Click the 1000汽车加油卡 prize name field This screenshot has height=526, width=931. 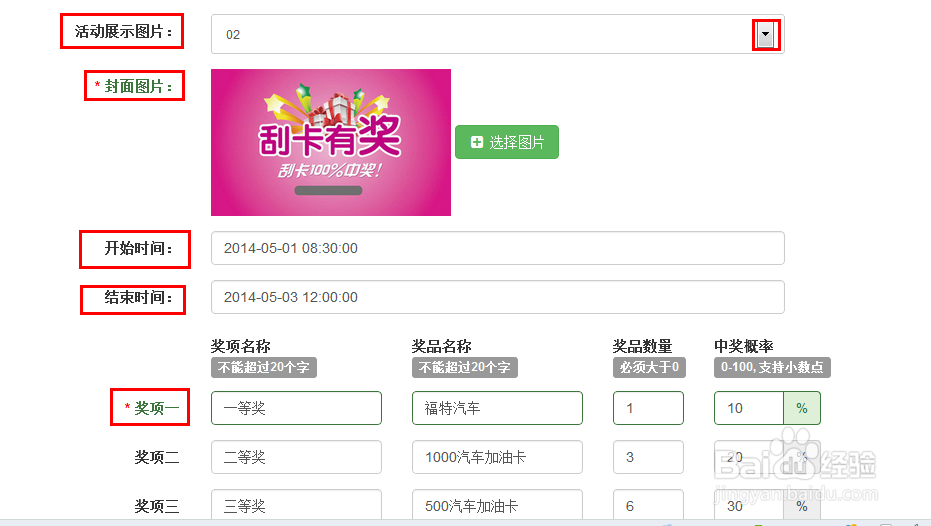[x=497, y=457]
